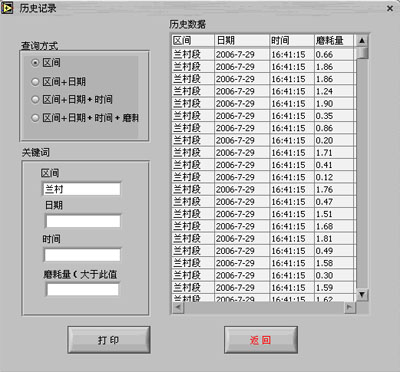The image size is (400, 372).
Task: Click the 磨耗量 threshold input field
Action: 82,289
